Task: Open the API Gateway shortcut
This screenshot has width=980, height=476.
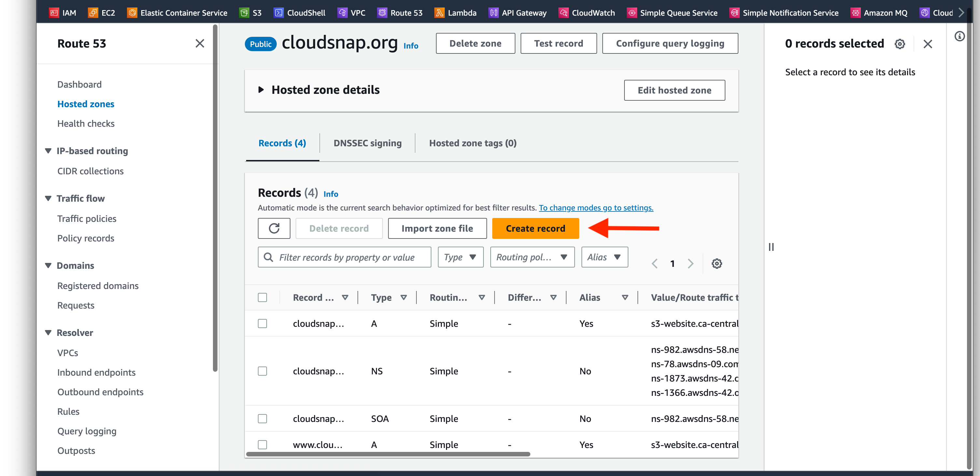Action: [x=517, y=13]
